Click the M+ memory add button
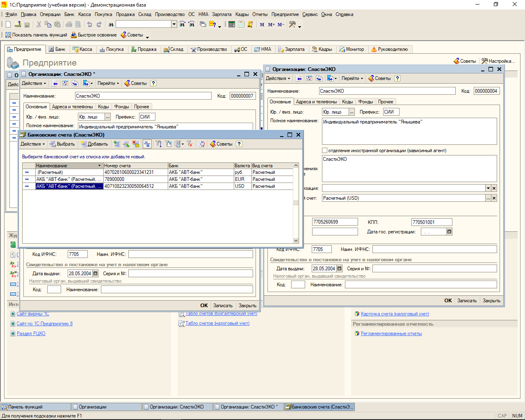Image resolution: width=525 pixels, height=420 pixels. click(272, 25)
